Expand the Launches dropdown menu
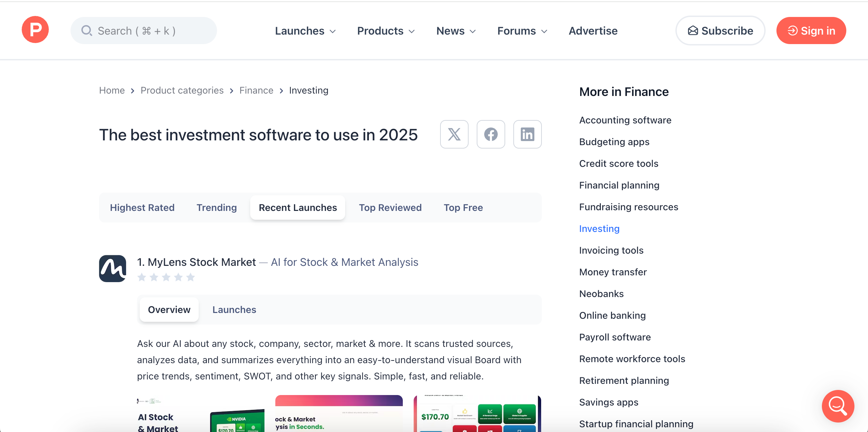Viewport: 868px width, 432px height. 305,31
